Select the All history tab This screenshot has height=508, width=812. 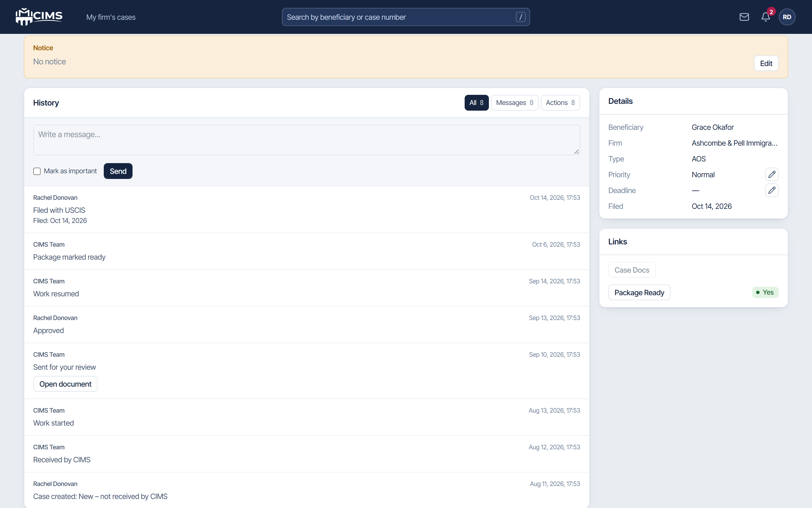coord(476,103)
